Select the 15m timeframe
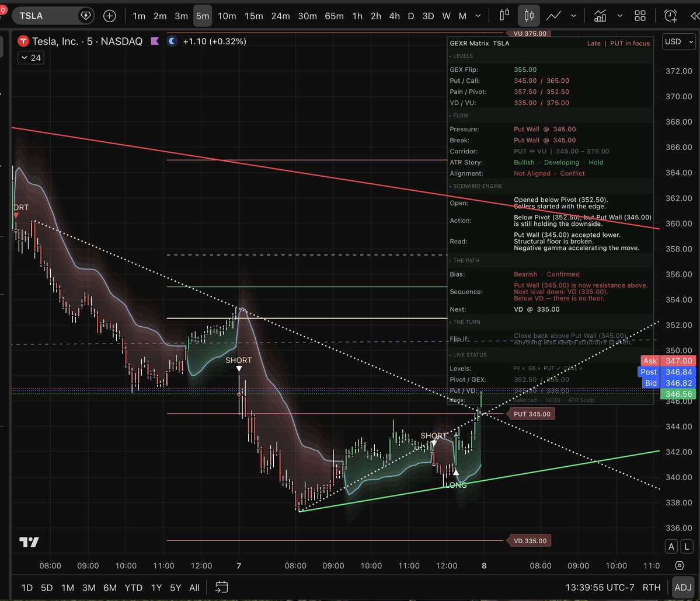Screen dimensions: 700x601 click(253, 16)
